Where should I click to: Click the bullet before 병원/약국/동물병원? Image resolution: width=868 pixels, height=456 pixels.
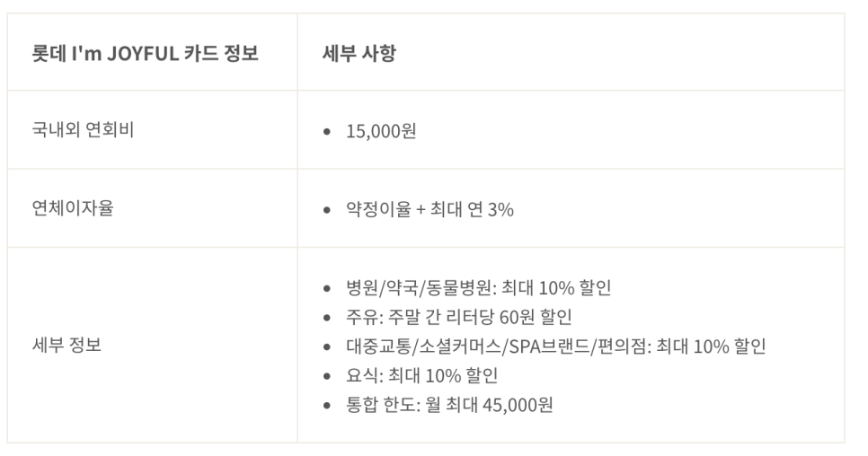[327, 288]
